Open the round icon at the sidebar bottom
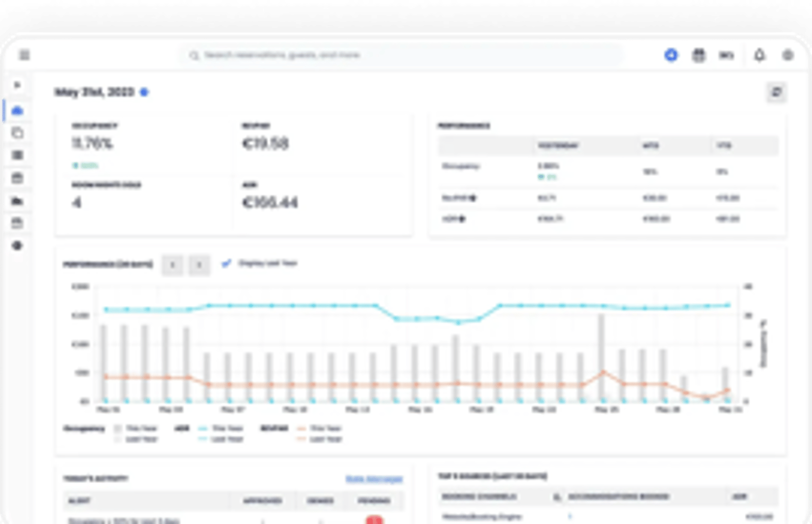Image resolution: width=812 pixels, height=524 pixels. (17, 245)
